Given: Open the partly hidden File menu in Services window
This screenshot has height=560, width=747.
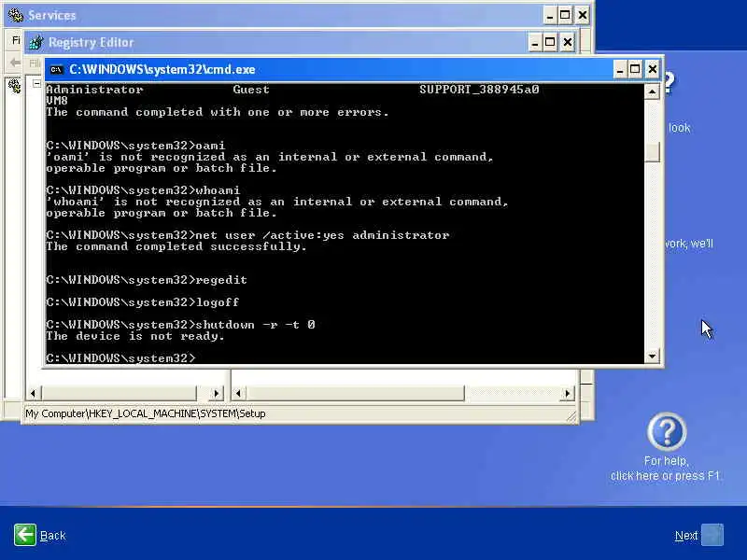Looking at the screenshot, I should point(16,40).
